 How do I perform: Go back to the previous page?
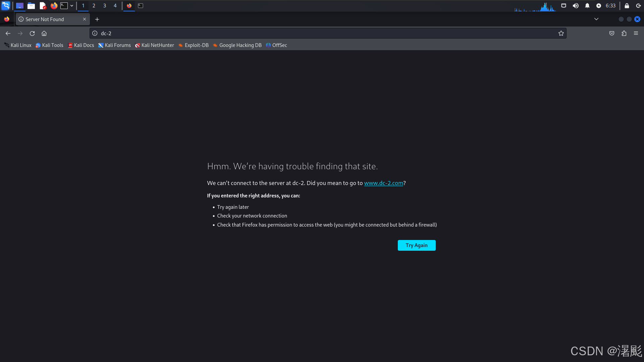click(8, 34)
